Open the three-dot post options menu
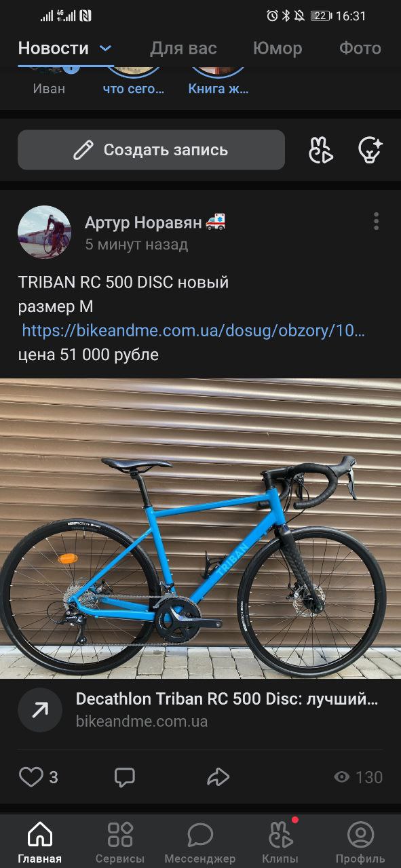The width and height of the screenshot is (401, 868). (376, 221)
